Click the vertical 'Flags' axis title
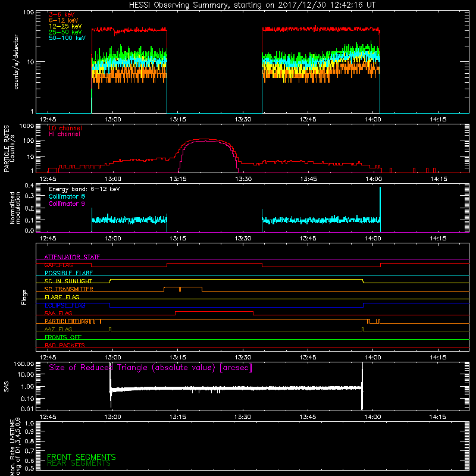 [24, 297]
